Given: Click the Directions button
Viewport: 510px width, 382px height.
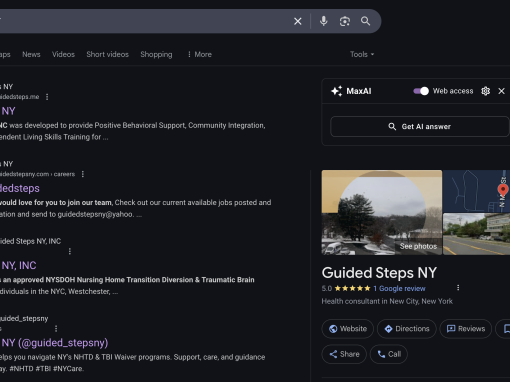Looking at the screenshot, I should [x=407, y=329].
